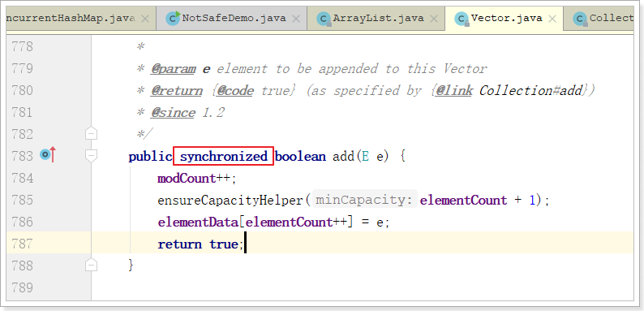The height and width of the screenshot is (311, 644).
Task: Click the implements-method gutter icon on line 783
Action: (x=48, y=155)
